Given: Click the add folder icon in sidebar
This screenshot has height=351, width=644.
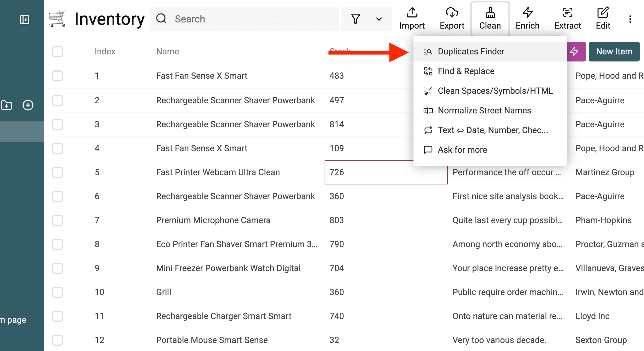Looking at the screenshot, I should [6, 105].
